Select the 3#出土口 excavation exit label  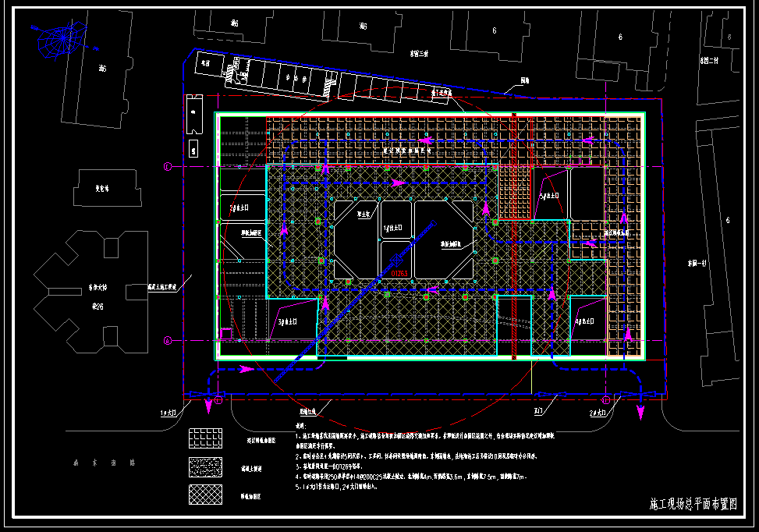285,321
